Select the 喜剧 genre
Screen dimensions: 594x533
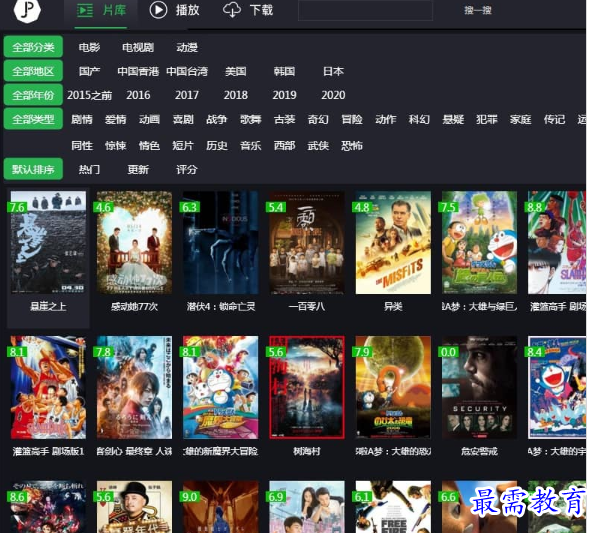coord(183,119)
